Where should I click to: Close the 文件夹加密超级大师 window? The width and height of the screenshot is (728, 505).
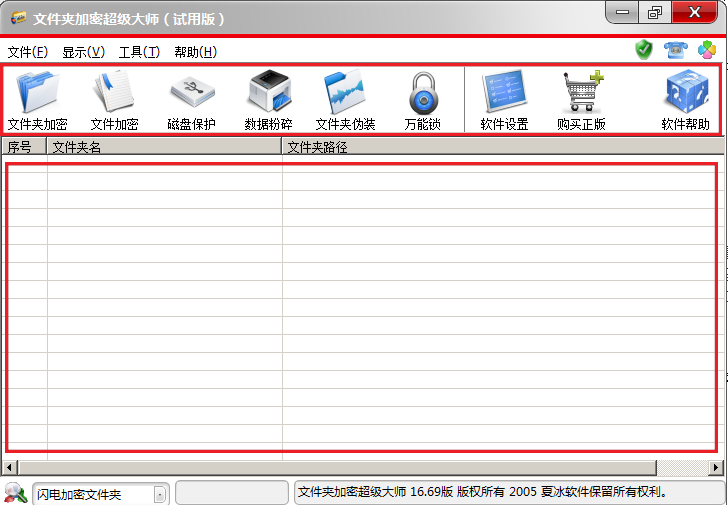[695, 12]
